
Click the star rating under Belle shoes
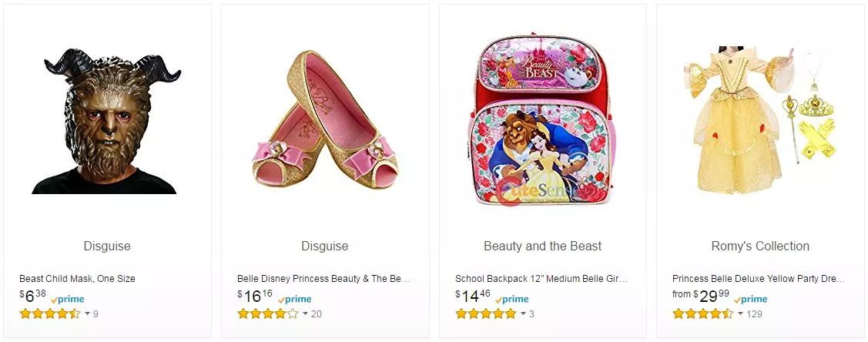tap(267, 313)
